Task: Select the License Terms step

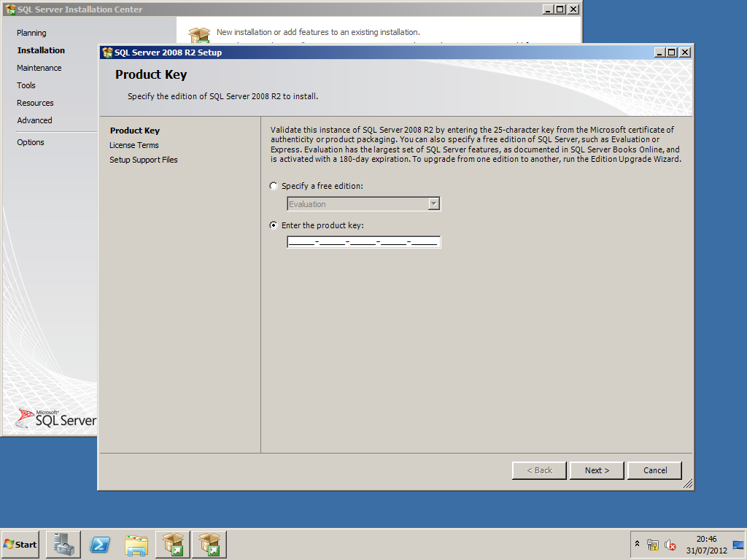Action: 134,145
